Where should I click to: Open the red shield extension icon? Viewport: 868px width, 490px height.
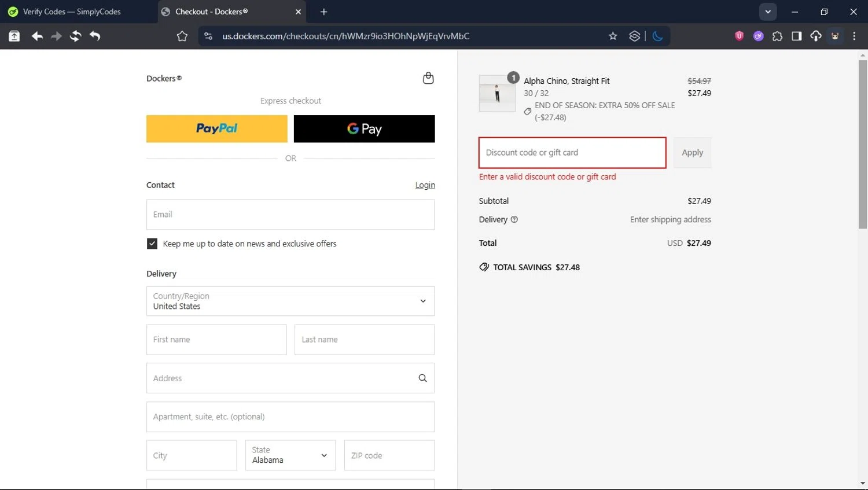(x=739, y=36)
